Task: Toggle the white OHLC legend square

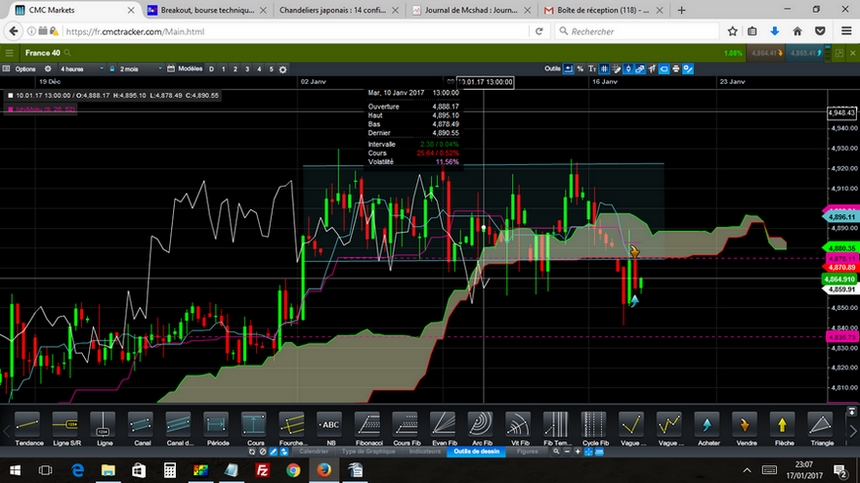Action: pos(10,95)
